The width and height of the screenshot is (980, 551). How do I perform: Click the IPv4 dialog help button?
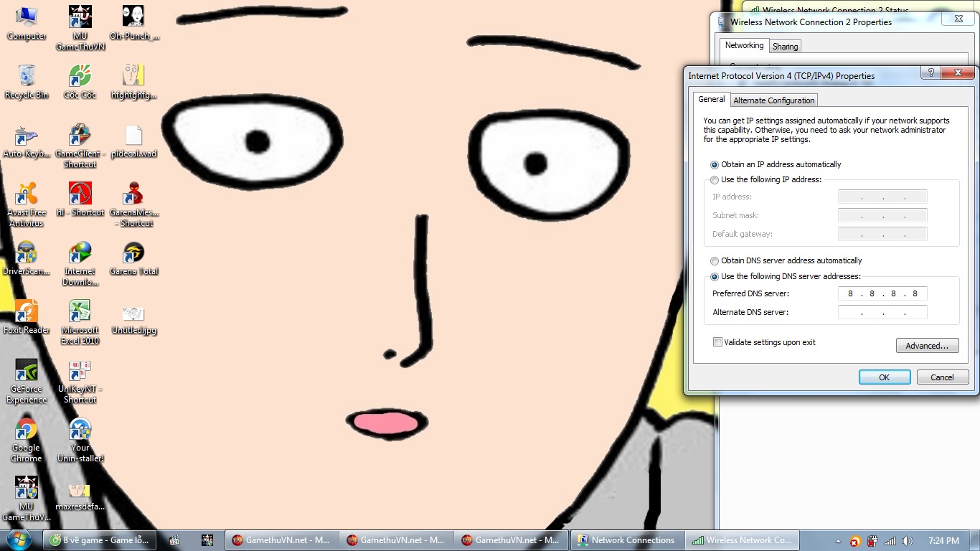coord(930,73)
